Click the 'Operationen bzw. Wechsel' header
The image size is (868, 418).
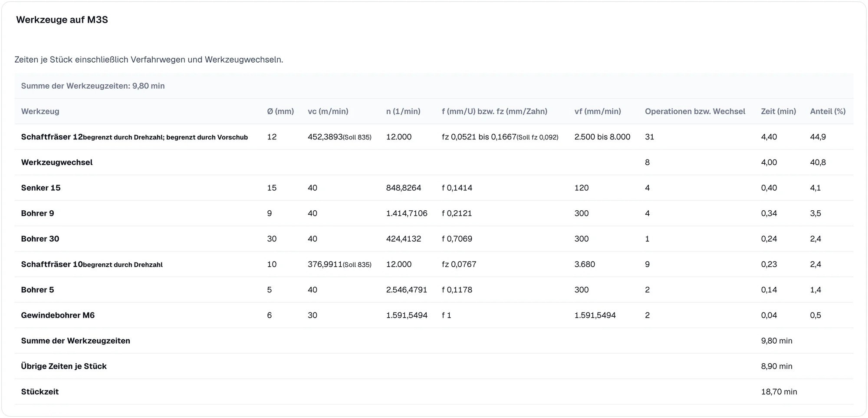695,111
